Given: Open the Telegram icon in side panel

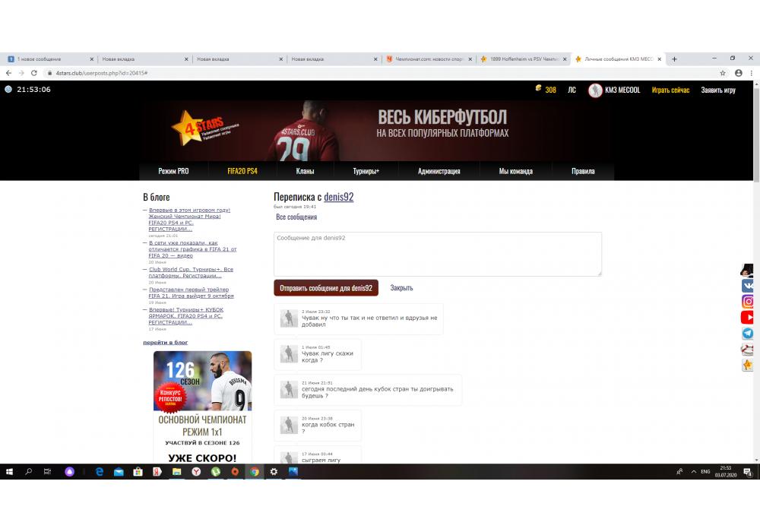Looking at the screenshot, I should point(747,333).
